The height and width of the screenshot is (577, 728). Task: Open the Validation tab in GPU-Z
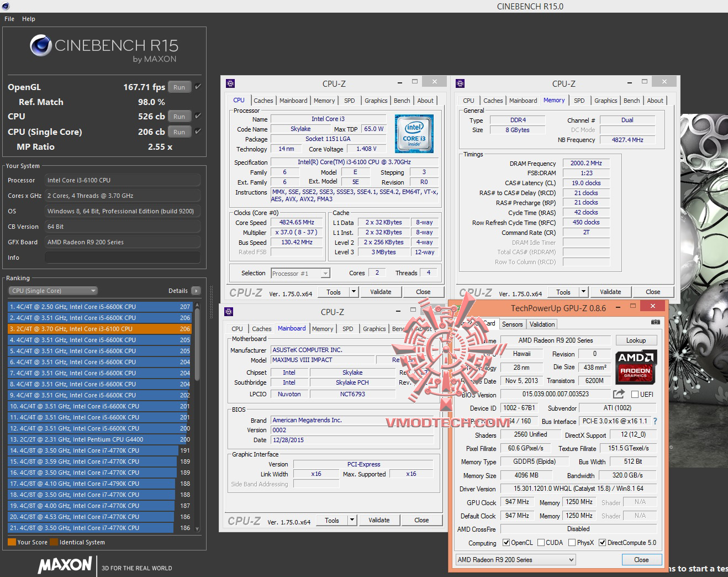pyautogui.click(x=542, y=324)
